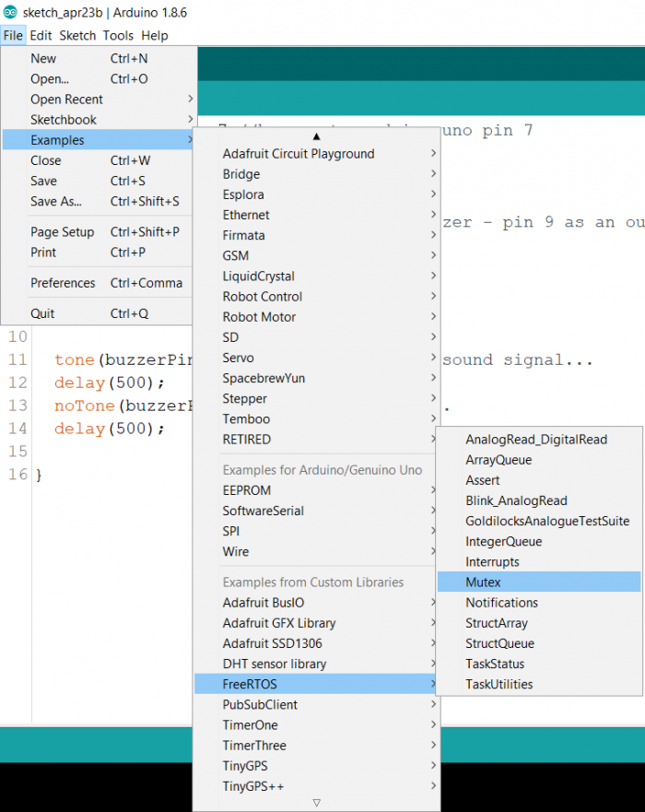645x812 pixels.
Task: Open Page Setup from the File menu
Action: pyautogui.click(x=99, y=231)
